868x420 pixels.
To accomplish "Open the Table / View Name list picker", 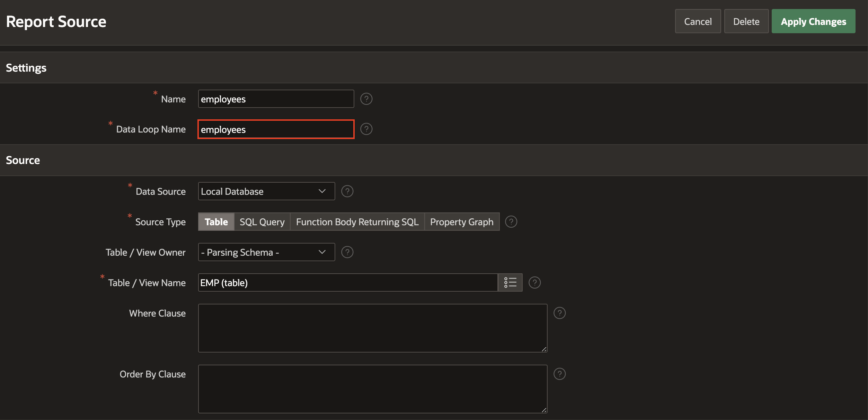I will point(510,283).
